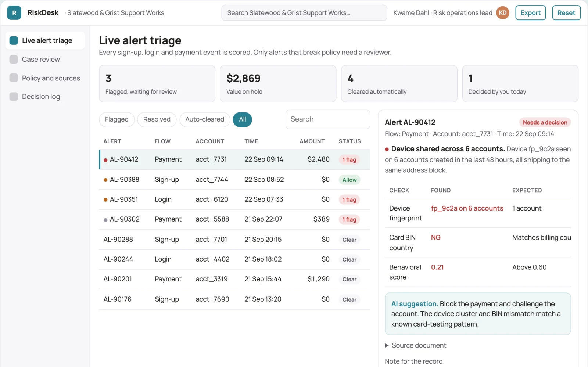The width and height of the screenshot is (588, 367).
Task: Click the Policy and sources sidebar icon
Action: point(14,78)
